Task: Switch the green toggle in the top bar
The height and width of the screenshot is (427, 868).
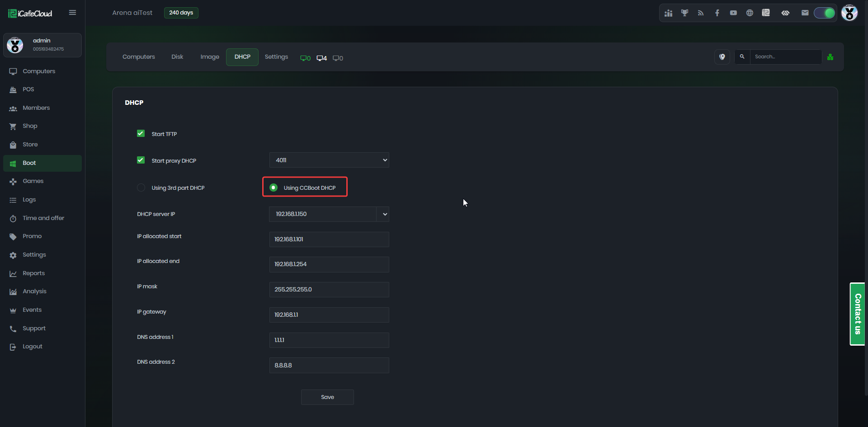Action: point(825,13)
